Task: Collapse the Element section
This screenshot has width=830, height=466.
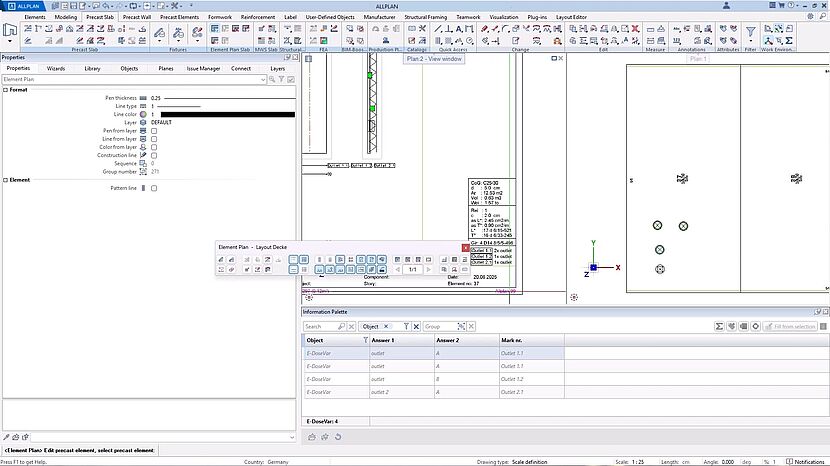Action: tap(5, 180)
